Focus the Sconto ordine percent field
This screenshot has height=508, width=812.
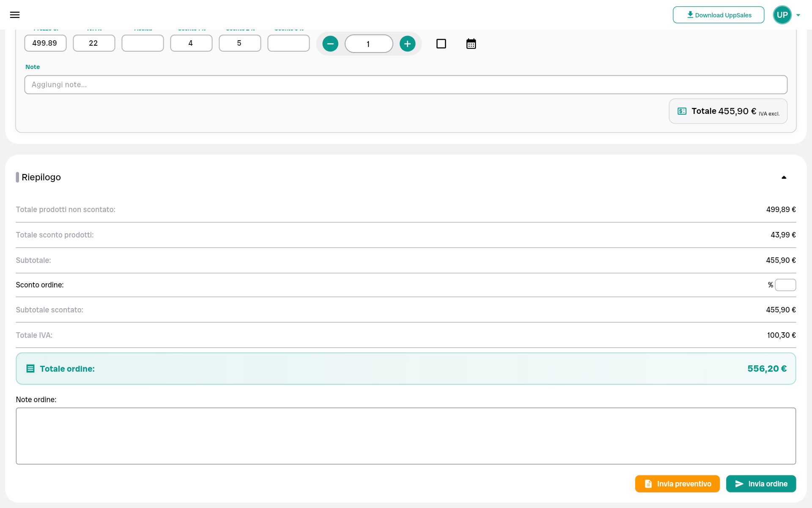pyautogui.click(x=785, y=285)
